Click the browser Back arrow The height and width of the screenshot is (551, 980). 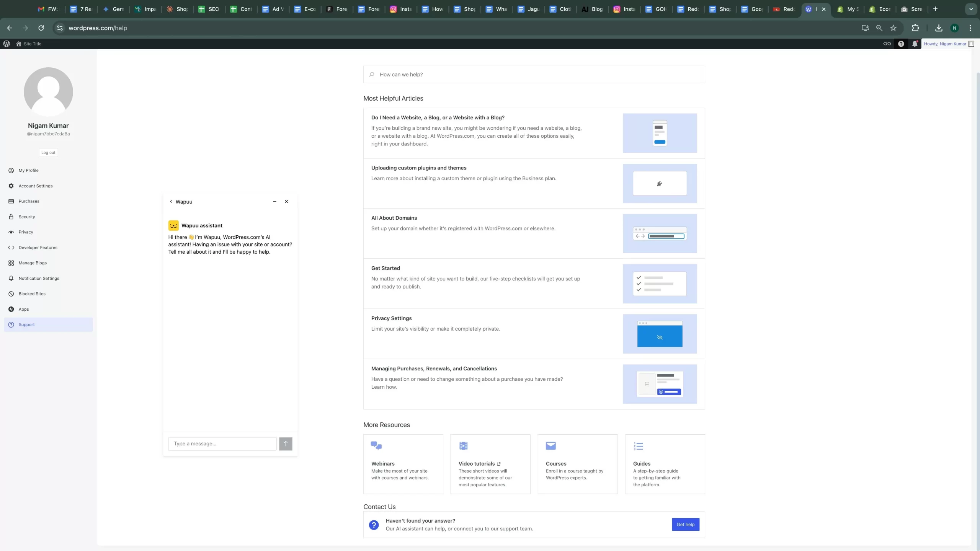[x=10, y=28]
